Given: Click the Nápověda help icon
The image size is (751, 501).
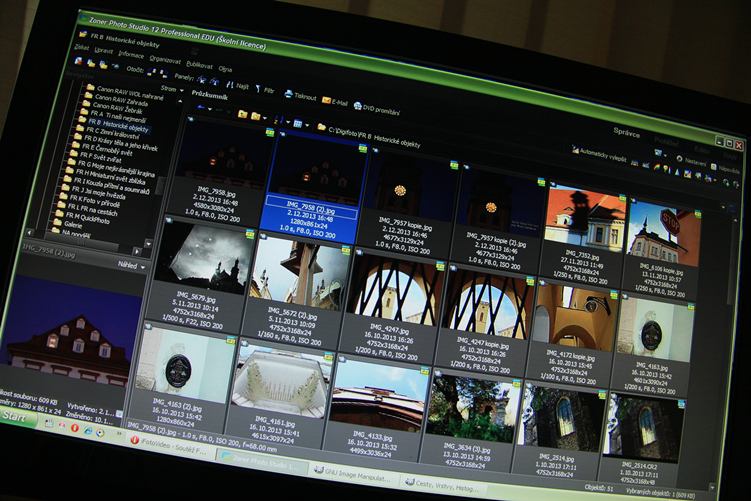Looking at the screenshot, I should click(714, 166).
